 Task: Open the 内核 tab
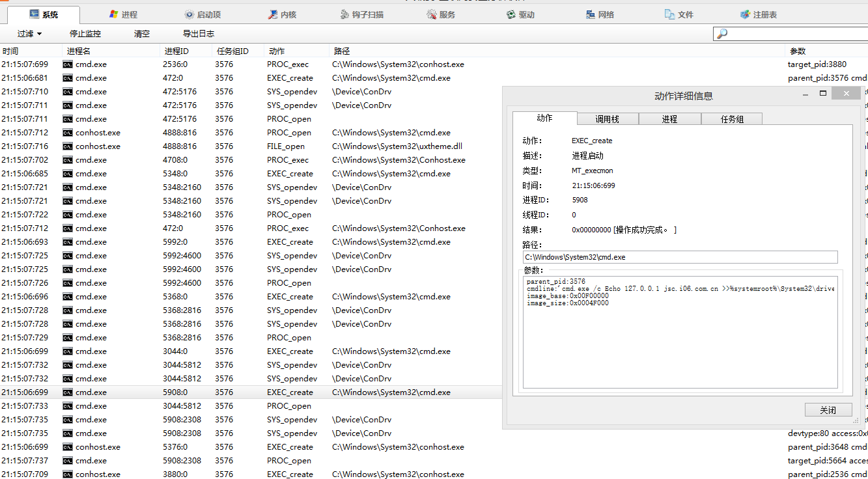point(281,14)
